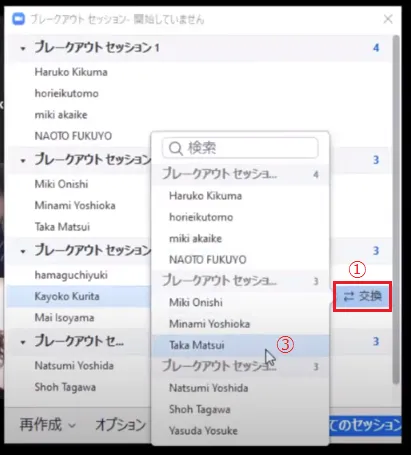The image size is (411, 455).
Task: Select the highlighted Kayoko Kurita row
Action: tap(79, 296)
